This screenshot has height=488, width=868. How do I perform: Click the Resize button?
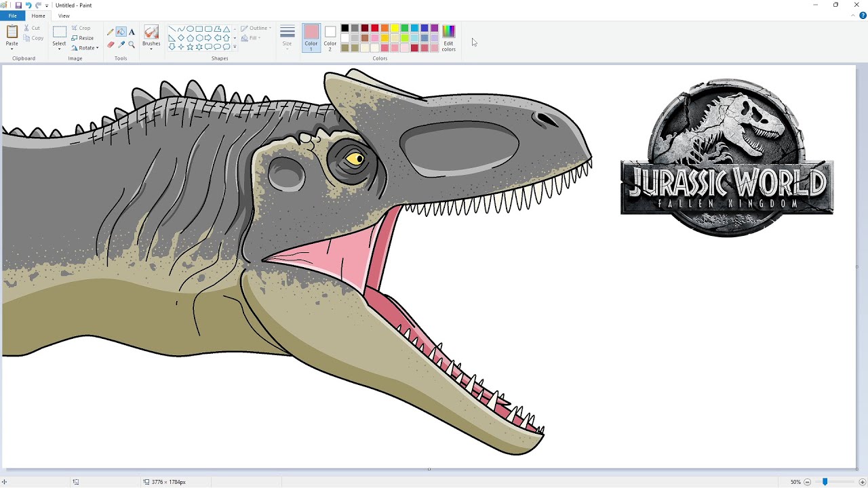pos(82,38)
